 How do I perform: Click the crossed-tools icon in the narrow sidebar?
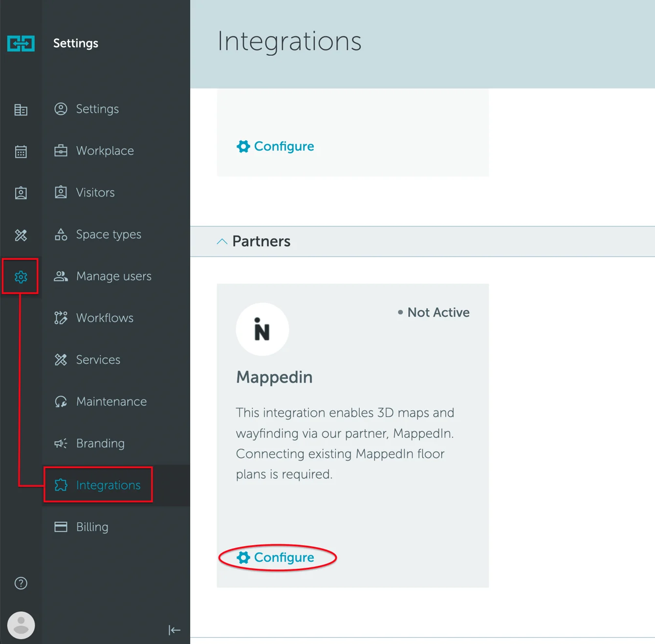(x=21, y=235)
